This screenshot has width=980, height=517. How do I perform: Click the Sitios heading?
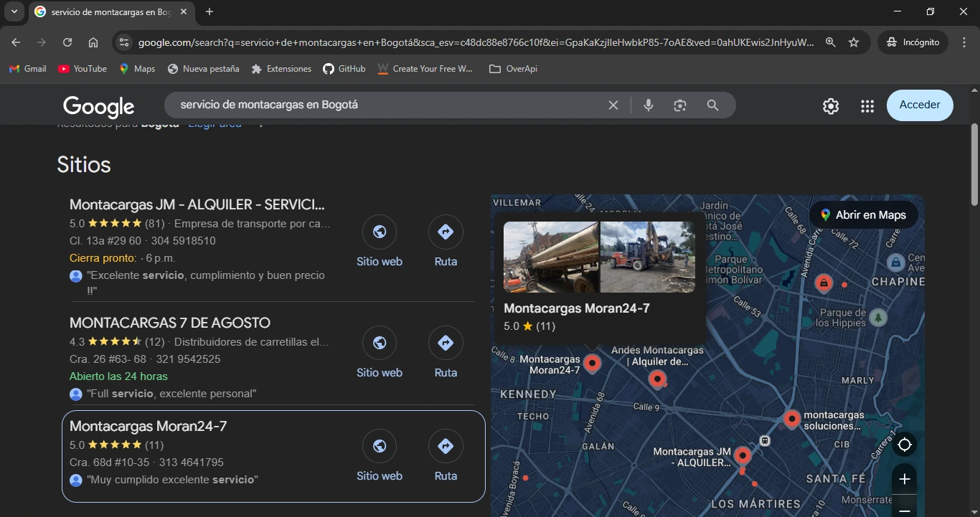(84, 165)
